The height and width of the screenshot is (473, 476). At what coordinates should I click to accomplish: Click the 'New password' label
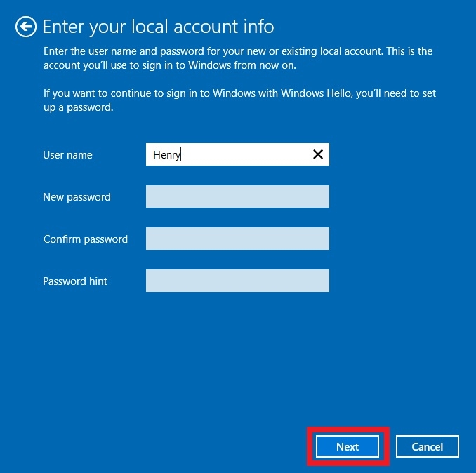(77, 197)
